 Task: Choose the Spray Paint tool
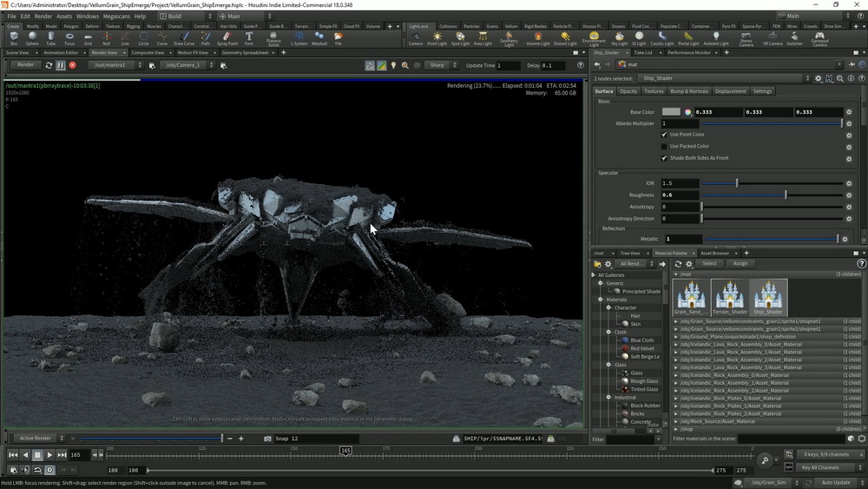(x=227, y=38)
